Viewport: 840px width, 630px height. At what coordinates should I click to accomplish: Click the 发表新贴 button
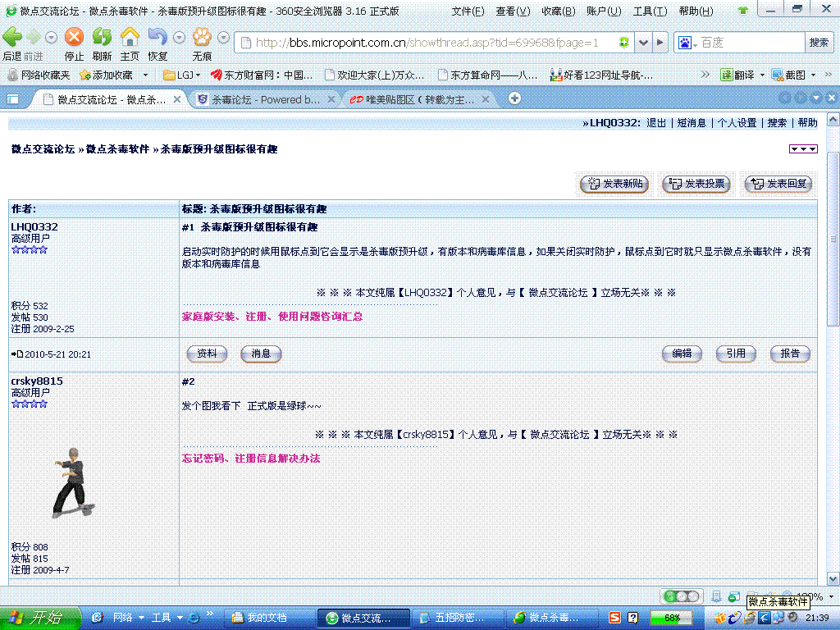point(614,184)
